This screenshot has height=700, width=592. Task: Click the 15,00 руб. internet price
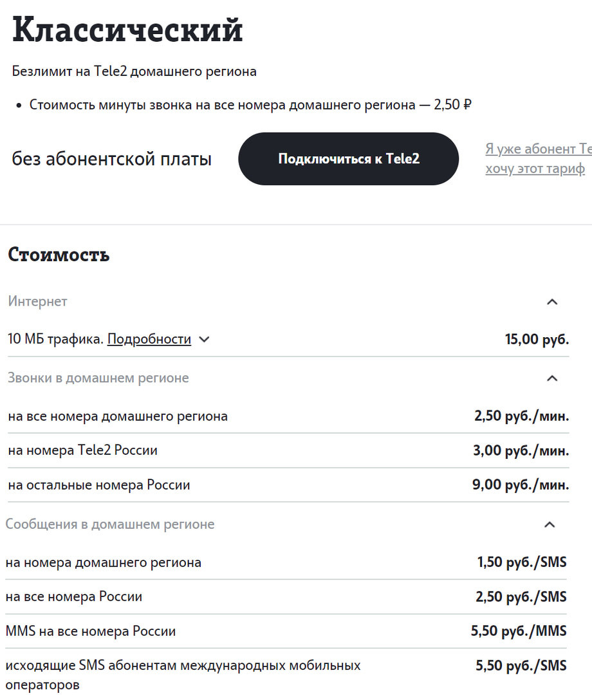[x=536, y=339]
